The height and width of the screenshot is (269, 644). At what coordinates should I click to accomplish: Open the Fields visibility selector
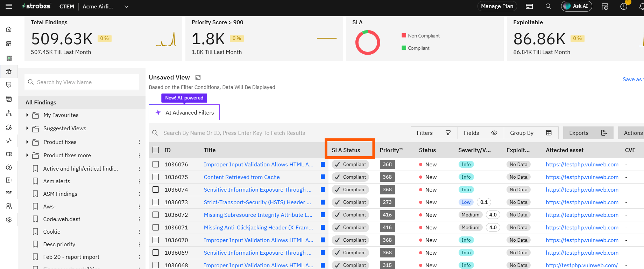(x=480, y=133)
